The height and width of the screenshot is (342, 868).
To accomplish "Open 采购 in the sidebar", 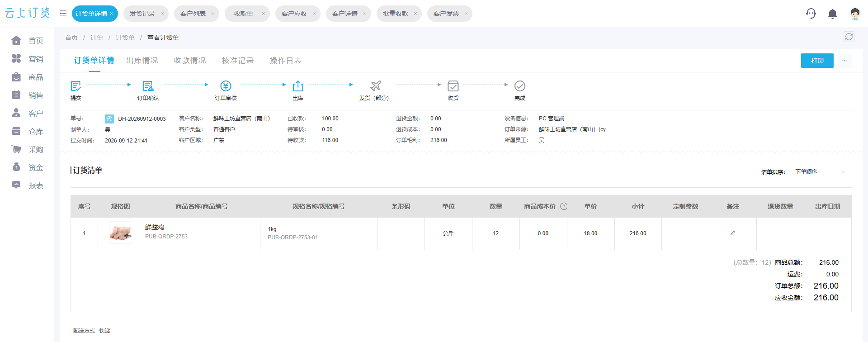I will 27,149.
